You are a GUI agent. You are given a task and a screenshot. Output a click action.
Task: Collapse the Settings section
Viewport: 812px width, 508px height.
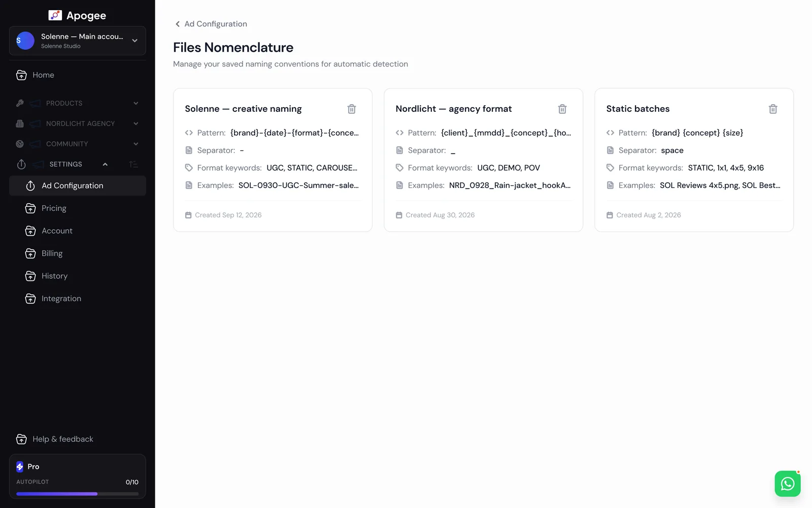point(105,164)
